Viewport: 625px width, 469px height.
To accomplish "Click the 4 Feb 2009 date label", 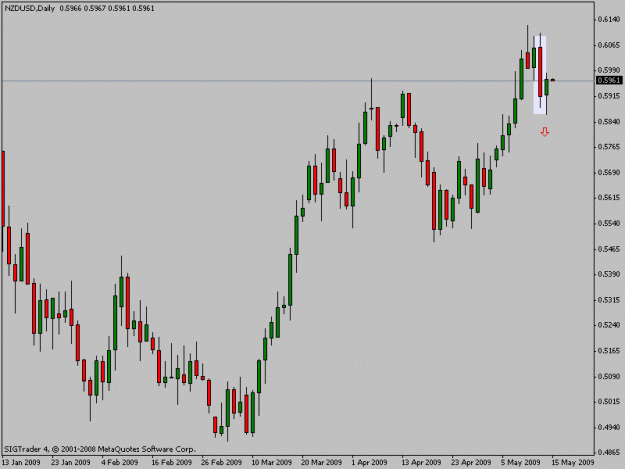I will (120, 463).
